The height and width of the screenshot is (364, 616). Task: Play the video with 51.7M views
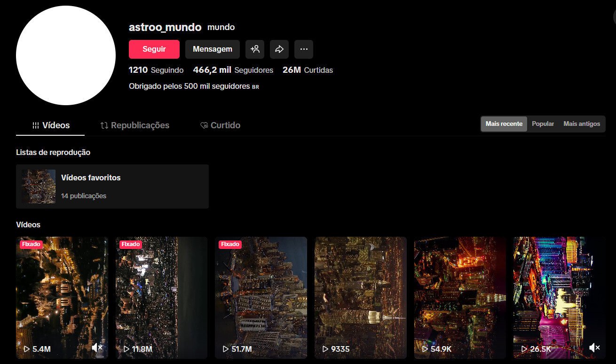261,298
